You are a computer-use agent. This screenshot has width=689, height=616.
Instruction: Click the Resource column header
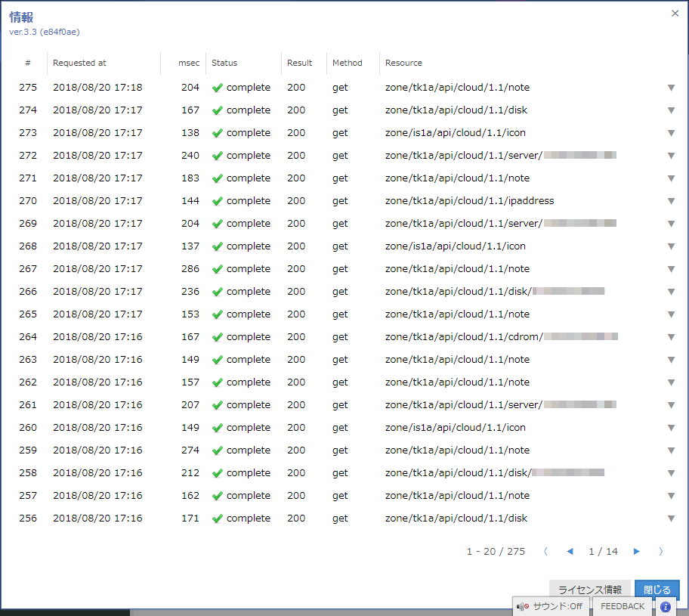pos(403,63)
